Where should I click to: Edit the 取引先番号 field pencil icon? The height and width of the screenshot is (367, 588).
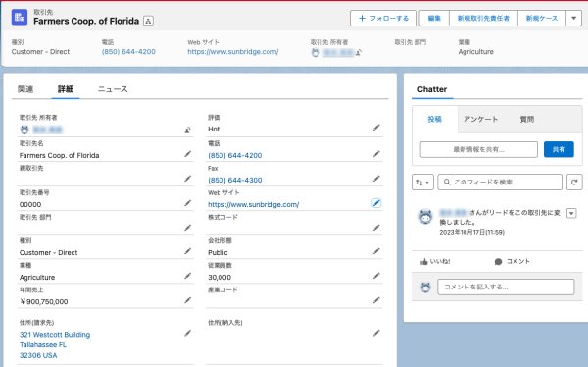(188, 203)
